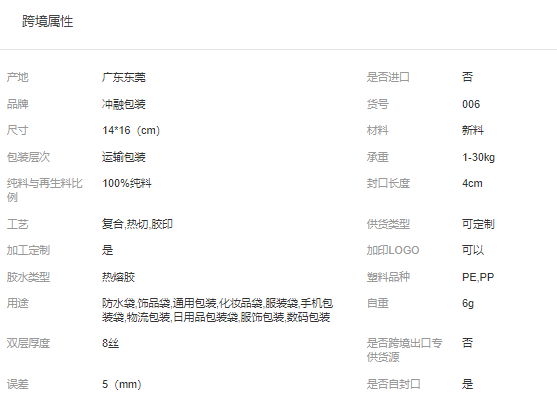Select the value 广东东莞
The height and width of the screenshot is (397, 557).
point(124,77)
